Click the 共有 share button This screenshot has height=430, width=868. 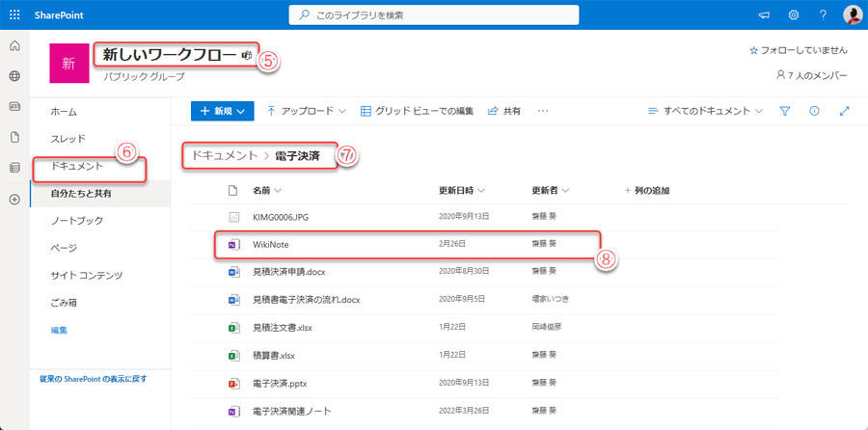click(x=503, y=111)
